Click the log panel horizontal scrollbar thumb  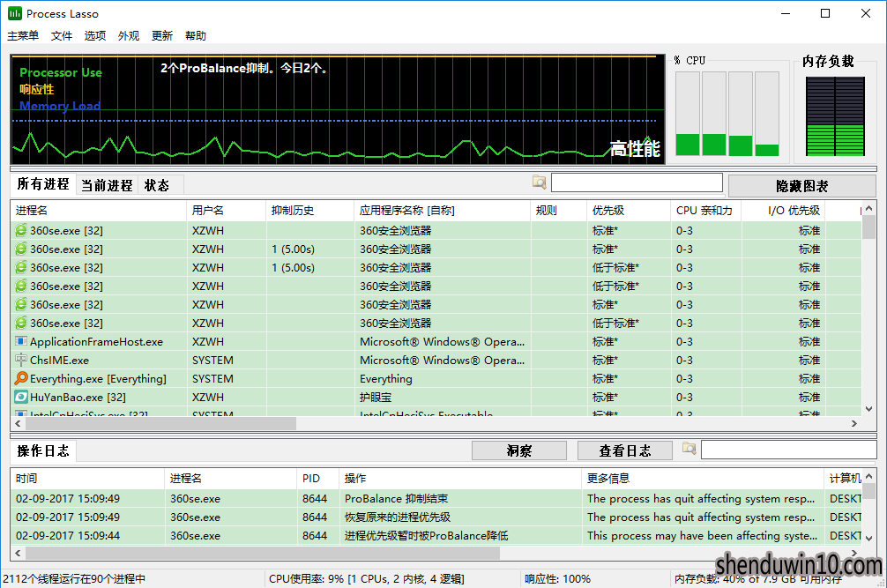pos(263,553)
